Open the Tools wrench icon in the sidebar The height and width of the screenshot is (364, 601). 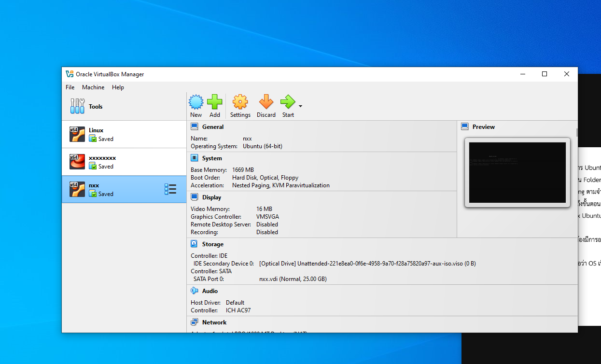tap(77, 106)
